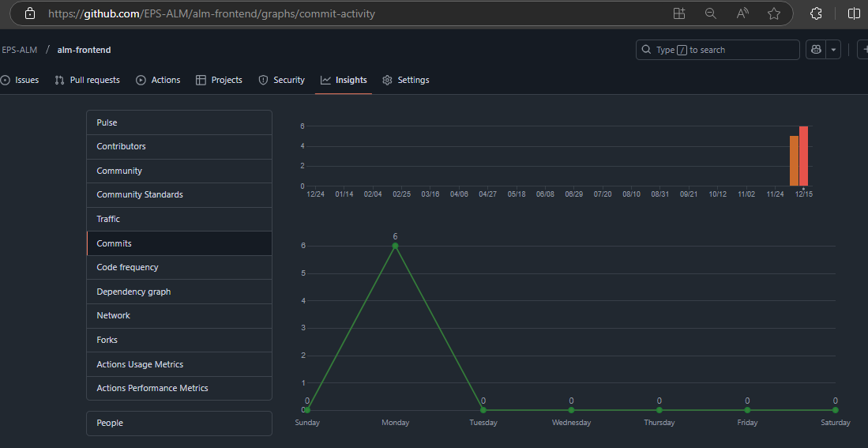Switch to the Pull requests tab

tap(87, 80)
